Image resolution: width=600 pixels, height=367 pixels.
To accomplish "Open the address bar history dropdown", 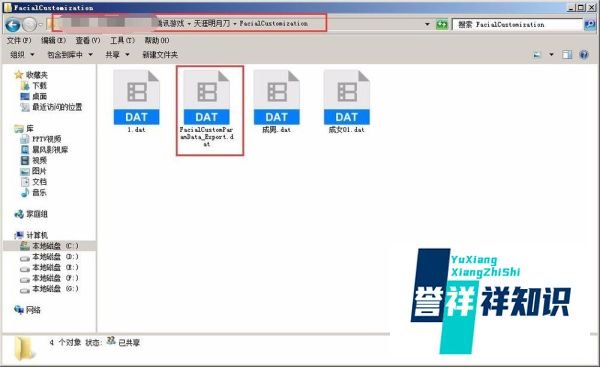I will (x=427, y=24).
